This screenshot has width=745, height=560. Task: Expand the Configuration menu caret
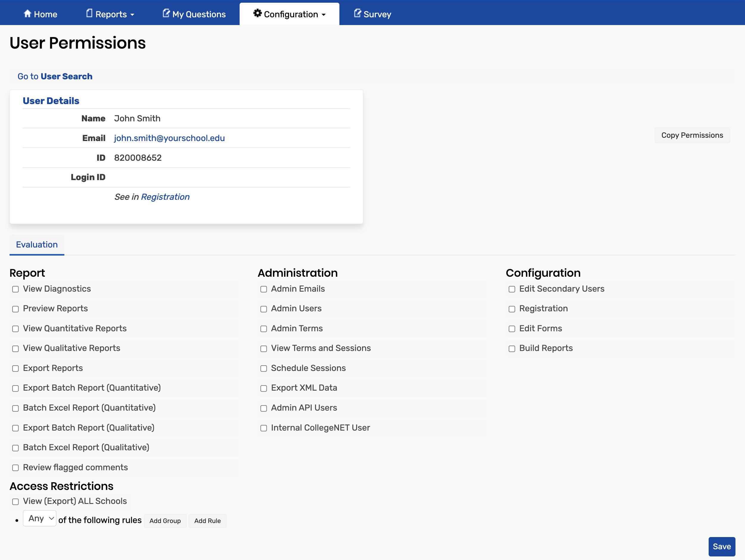(324, 15)
